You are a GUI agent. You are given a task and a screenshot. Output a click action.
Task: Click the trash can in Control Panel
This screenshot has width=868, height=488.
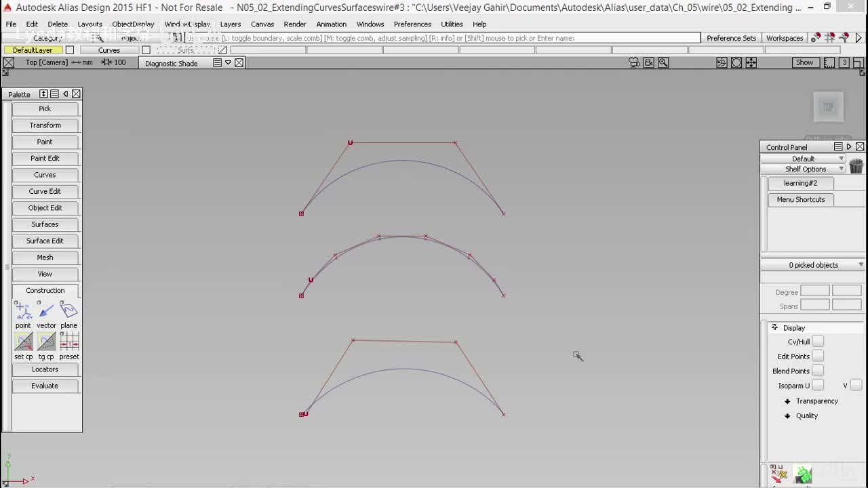pyautogui.click(x=856, y=165)
